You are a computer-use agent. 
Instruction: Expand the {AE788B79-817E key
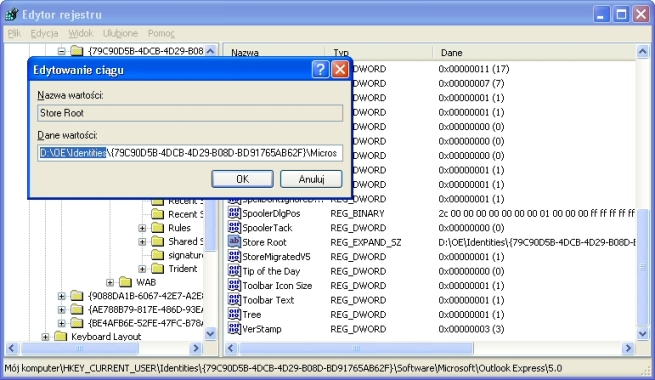coord(61,309)
